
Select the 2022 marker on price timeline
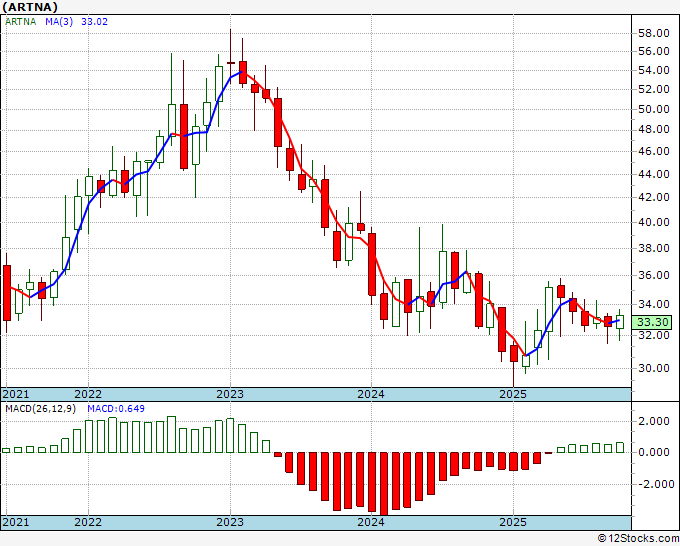tap(88, 394)
